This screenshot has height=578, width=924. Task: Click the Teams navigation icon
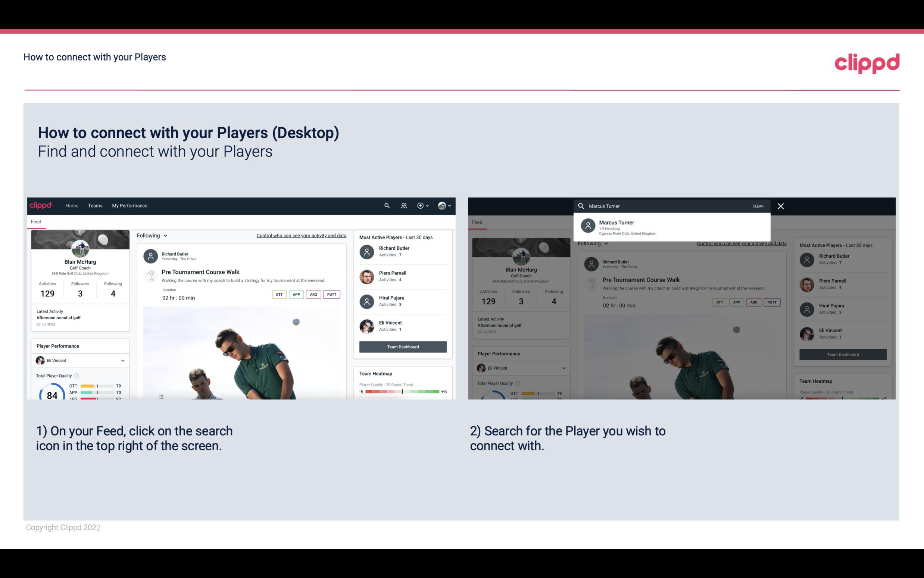pyautogui.click(x=96, y=206)
